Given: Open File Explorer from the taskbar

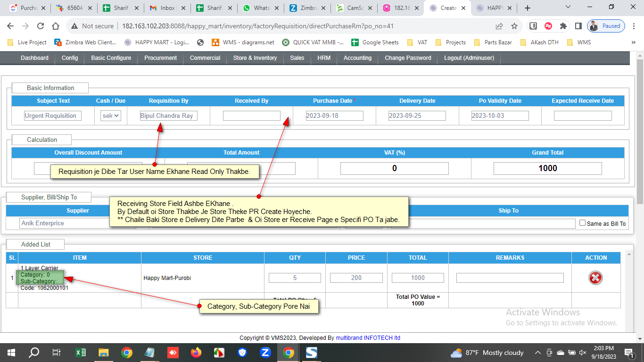Looking at the screenshot, I should click(104, 353).
